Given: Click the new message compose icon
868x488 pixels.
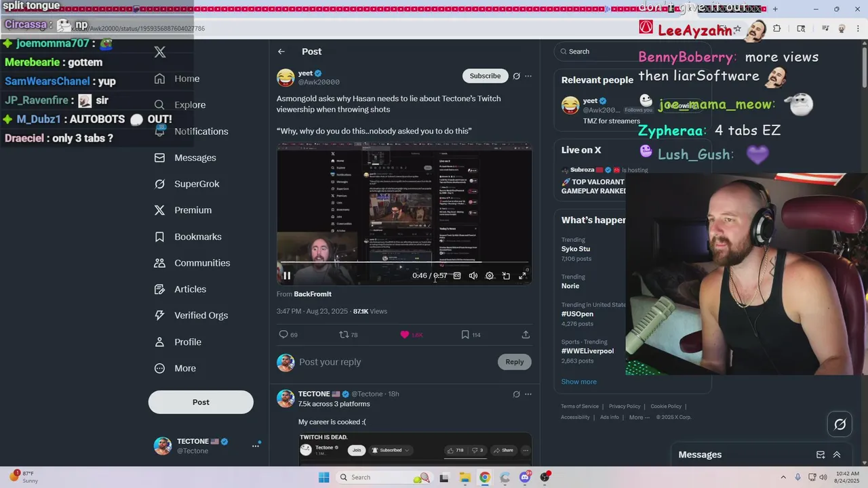Looking at the screenshot, I should click(821, 455).
